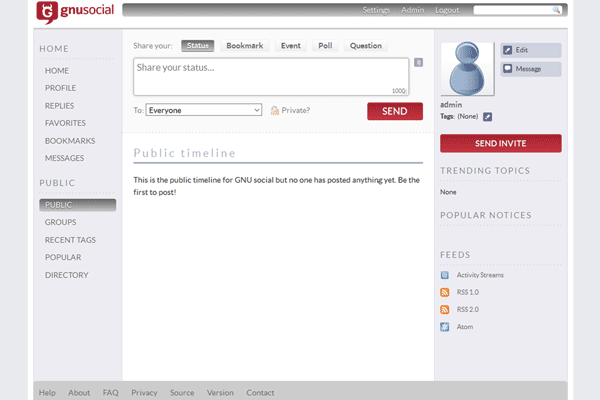Click the SEND INVITE button
Viewport: 600px width, 400px height.
500,143
